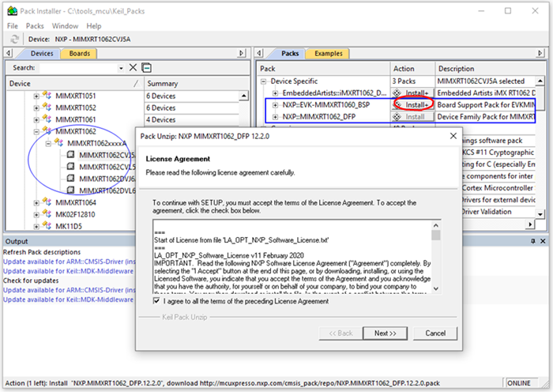Open the Packs menu
The width and height of the screenshot is (553, 392).
coord(35,25)
